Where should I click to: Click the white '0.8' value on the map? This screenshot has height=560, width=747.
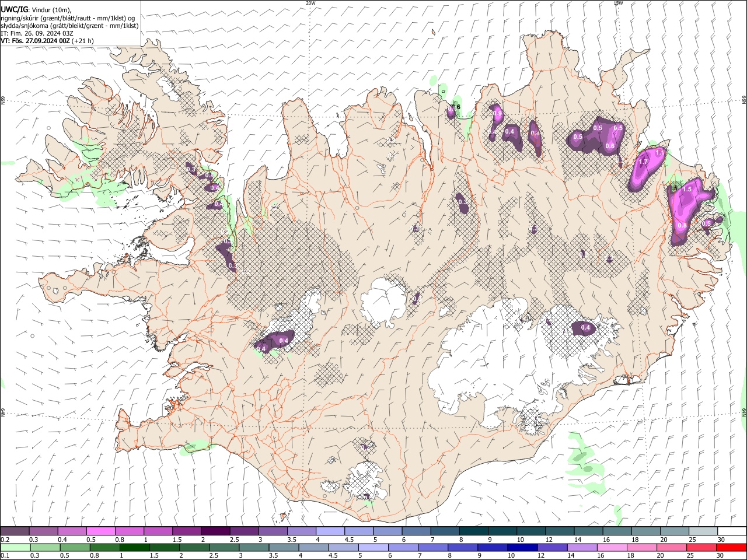click(x=682, y=225)
